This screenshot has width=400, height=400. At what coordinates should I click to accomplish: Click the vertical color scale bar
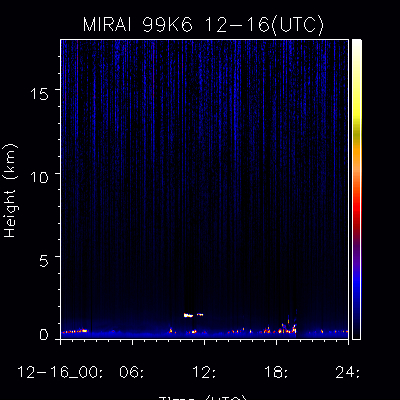[x=357, y=189]
